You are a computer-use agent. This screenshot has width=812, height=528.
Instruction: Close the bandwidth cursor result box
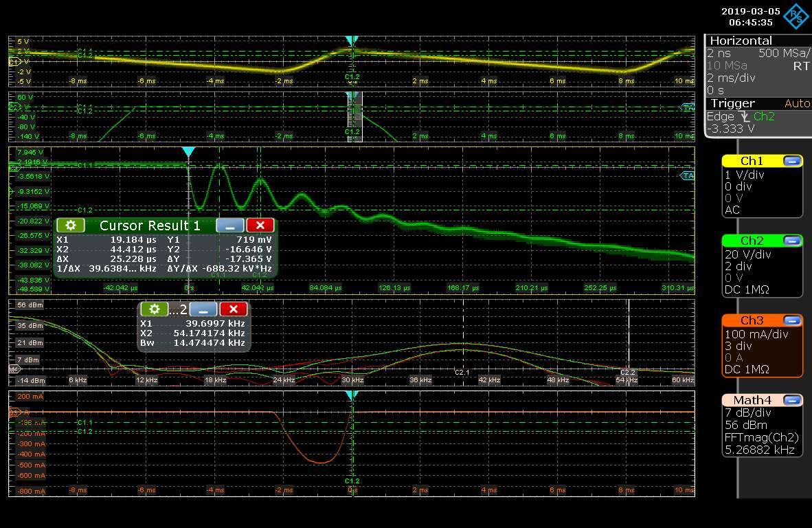[234, 309]
